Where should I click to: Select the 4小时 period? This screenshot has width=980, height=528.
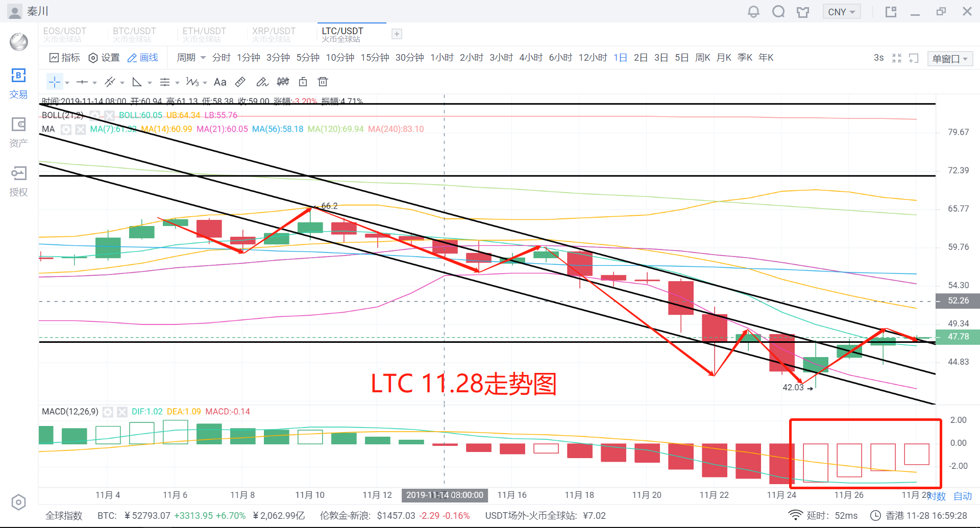(x=531, y=58)
